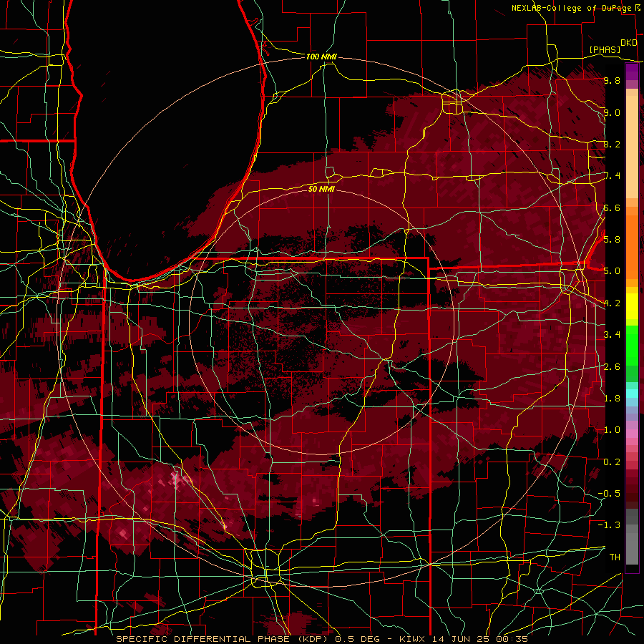644x644 pixels.
Task: Pick the bright yellow segment of the color bar
Action: point(632,306)
